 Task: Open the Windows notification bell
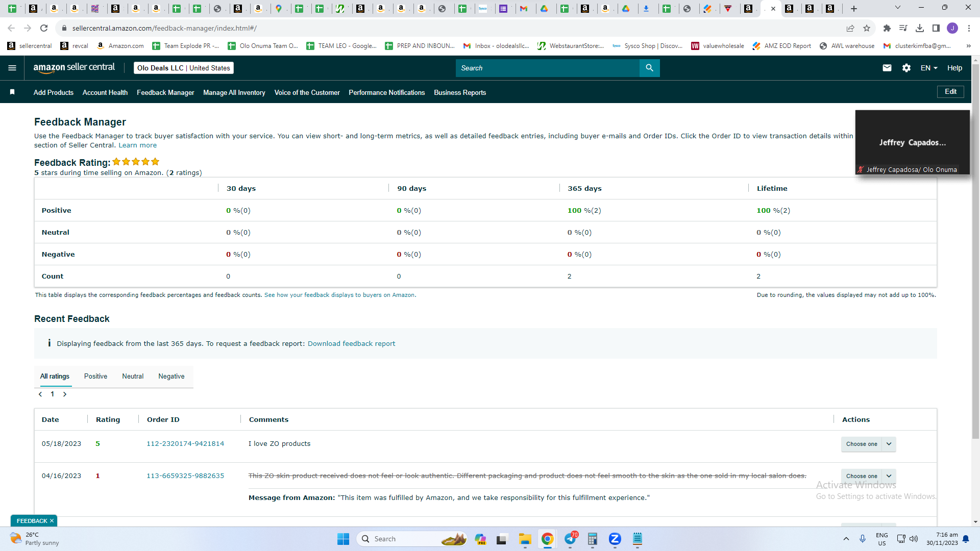click(x=966, y=539)
